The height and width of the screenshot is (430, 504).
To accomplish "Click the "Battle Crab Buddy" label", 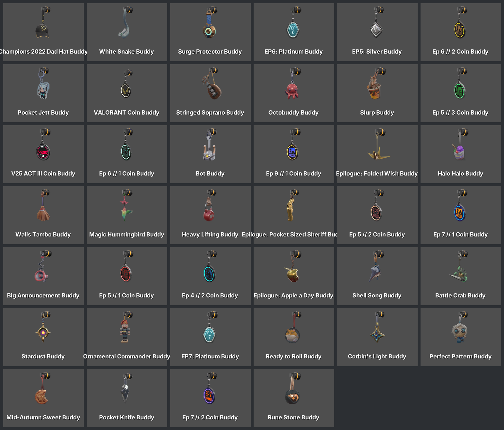I will pyautogui.click(x=460, y=296).
